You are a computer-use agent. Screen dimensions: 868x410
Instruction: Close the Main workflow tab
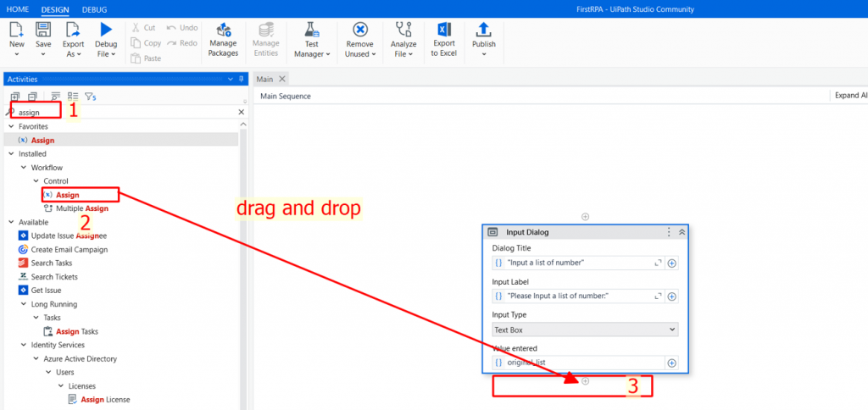[x=281, y=79]
